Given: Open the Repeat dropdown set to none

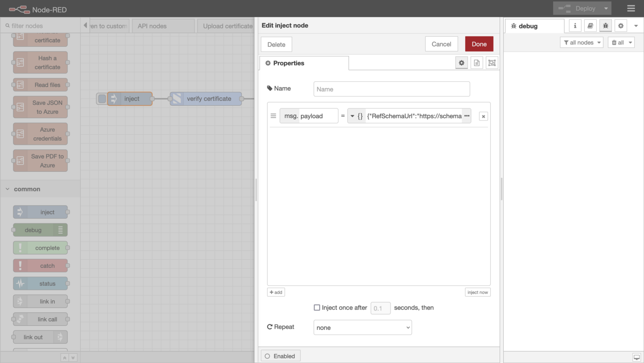Looking at the screenshot, I should tap(362, 328).
